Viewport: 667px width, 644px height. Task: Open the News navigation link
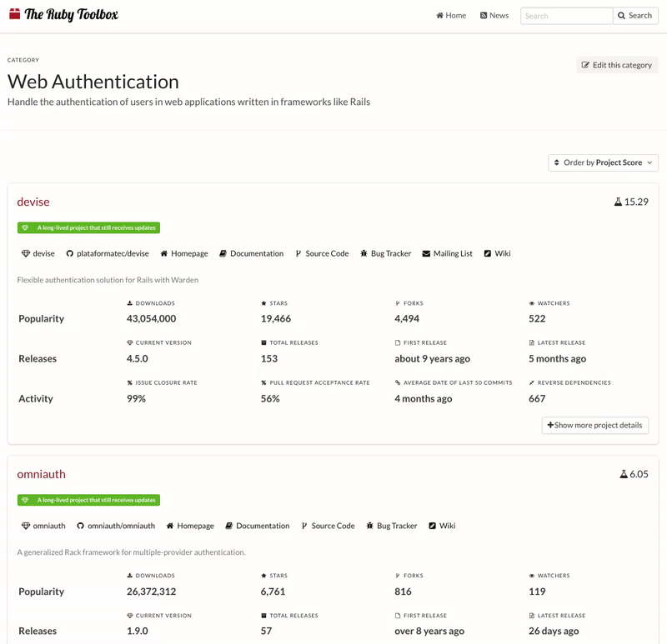[x=494, y=16]
